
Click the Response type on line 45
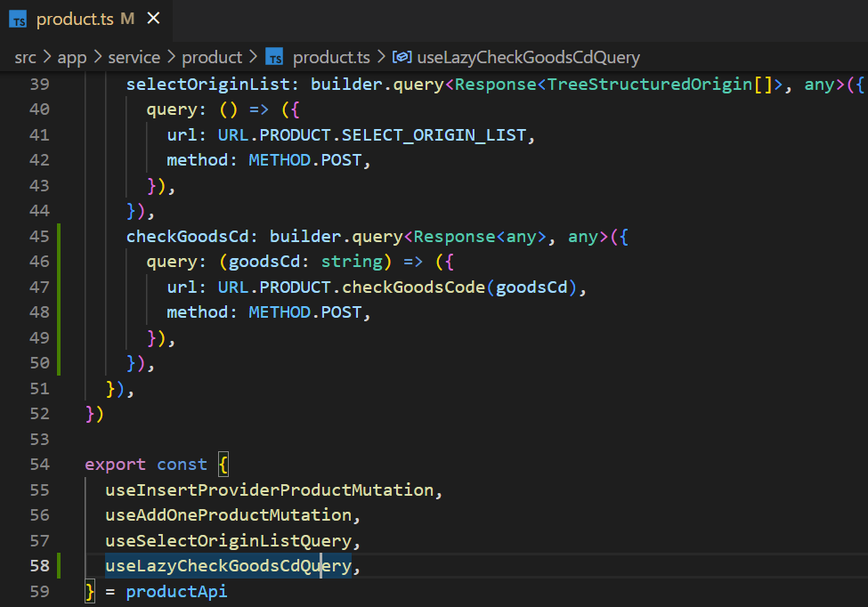tap(455, 237)
